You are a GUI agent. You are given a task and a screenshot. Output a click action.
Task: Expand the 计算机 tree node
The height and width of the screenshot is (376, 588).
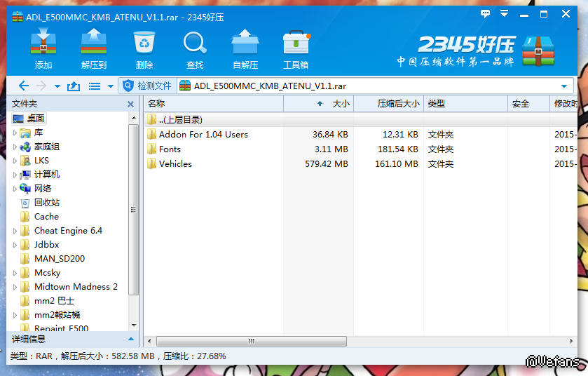pos(15,175)
